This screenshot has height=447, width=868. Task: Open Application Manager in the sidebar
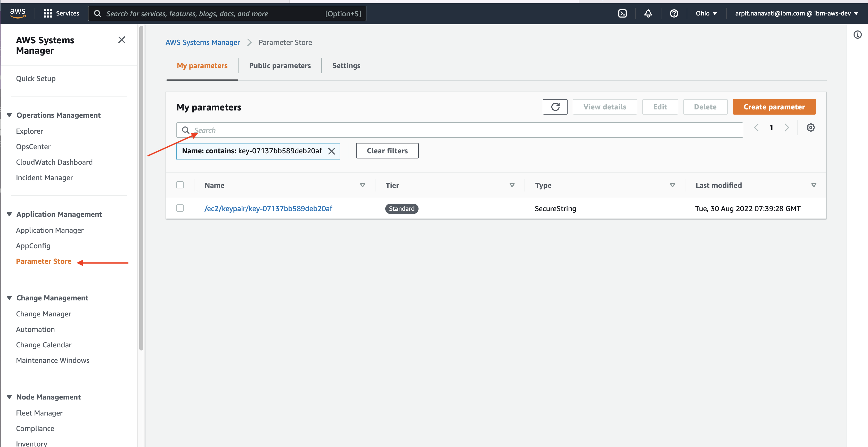pos(50,230)
